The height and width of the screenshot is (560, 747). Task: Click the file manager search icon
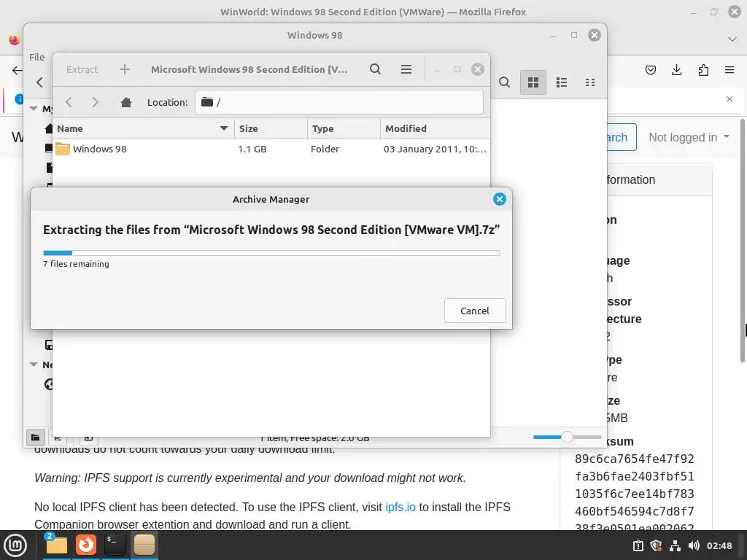pos(505,82)
